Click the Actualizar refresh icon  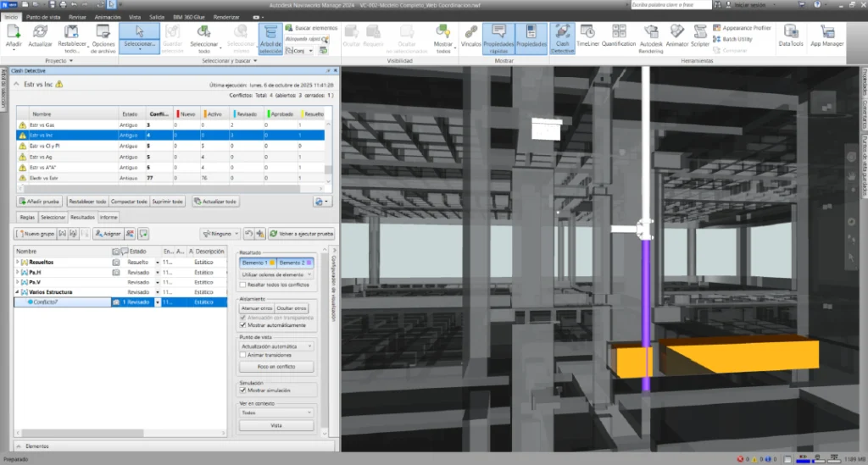[x=40, y=33]
